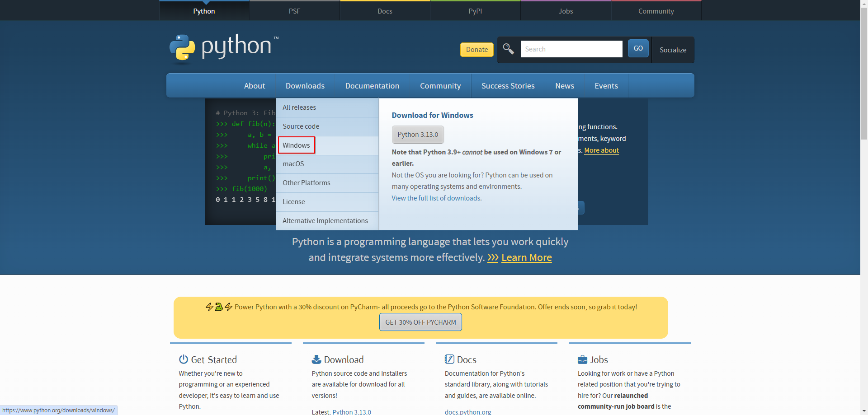The height and width of the screenshot is (415, 868).
Task: Click the Donate button
Action: [x=477, y=50]
